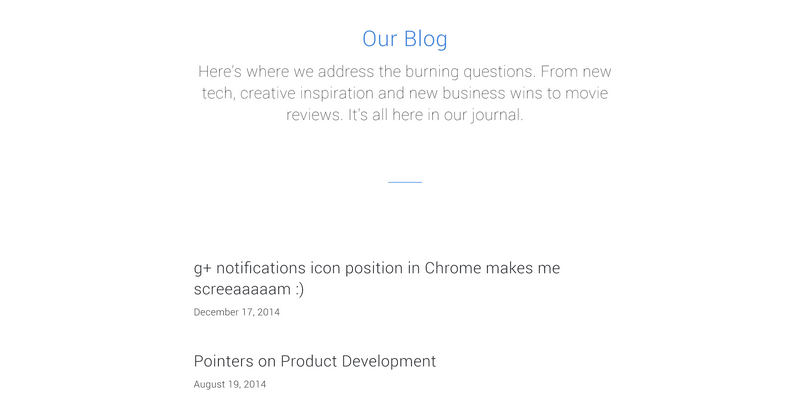Click the "screeaaaaam :)" title line
Image resolution: width=800 pixels, height=400 pixels.
[249, 289]
